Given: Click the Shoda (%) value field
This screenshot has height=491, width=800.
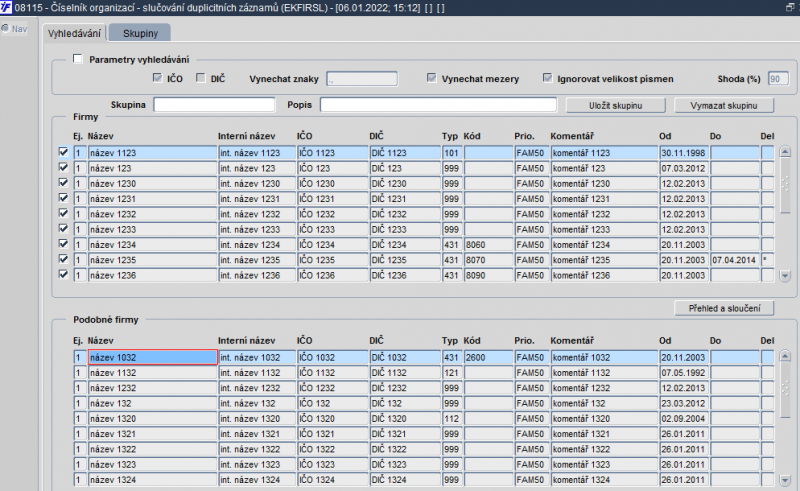Looking at the screenshot, I should click(778, 79).
